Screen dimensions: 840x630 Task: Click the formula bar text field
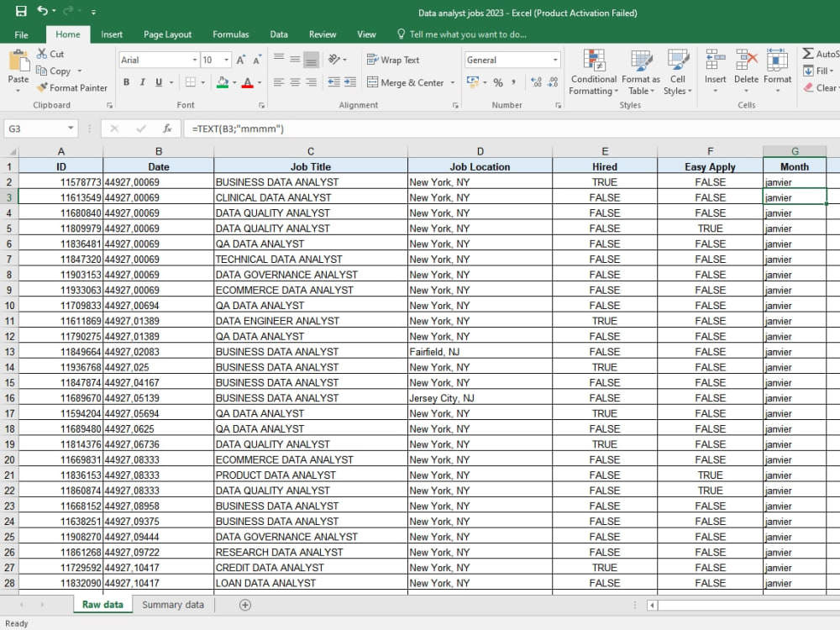pyautogui.click(x=509, y=129)
